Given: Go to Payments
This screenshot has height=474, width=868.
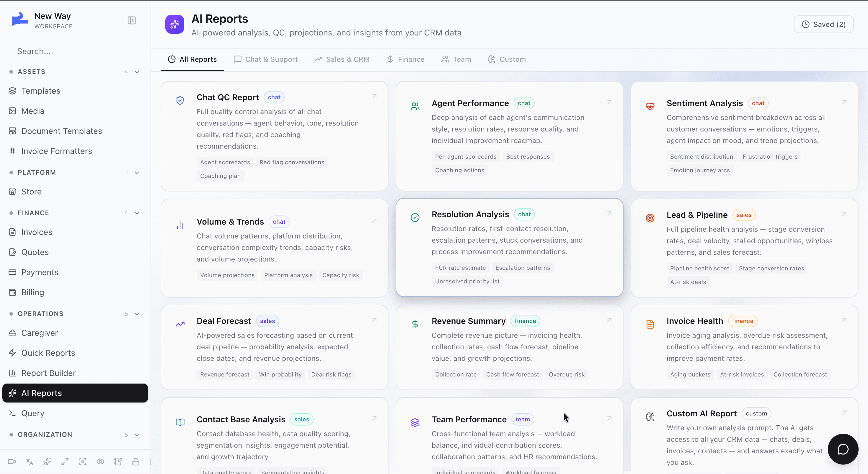Looking at the screenshot, I should (75, 272).
